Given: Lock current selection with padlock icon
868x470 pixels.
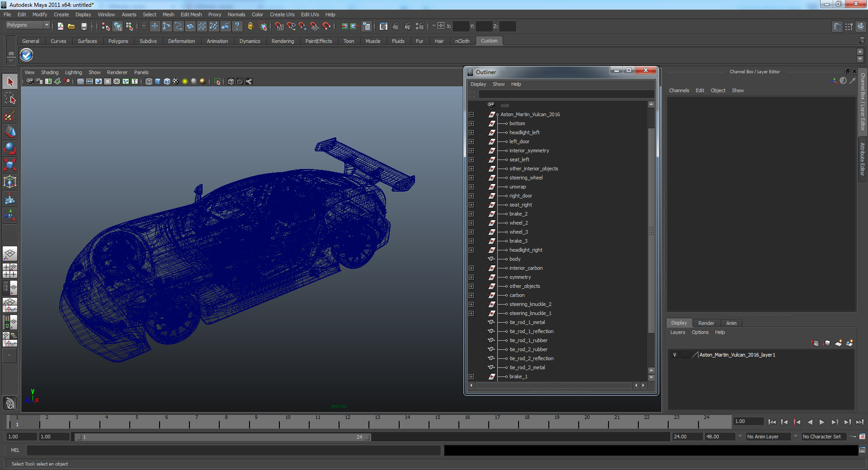Looking at the screenshot, I should tap(250, 26).
